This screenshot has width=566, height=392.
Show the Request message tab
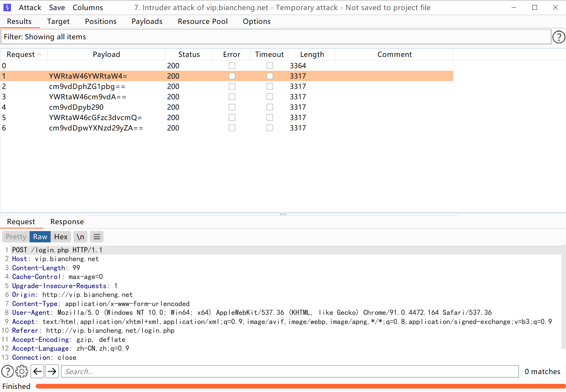pos(21,222)
